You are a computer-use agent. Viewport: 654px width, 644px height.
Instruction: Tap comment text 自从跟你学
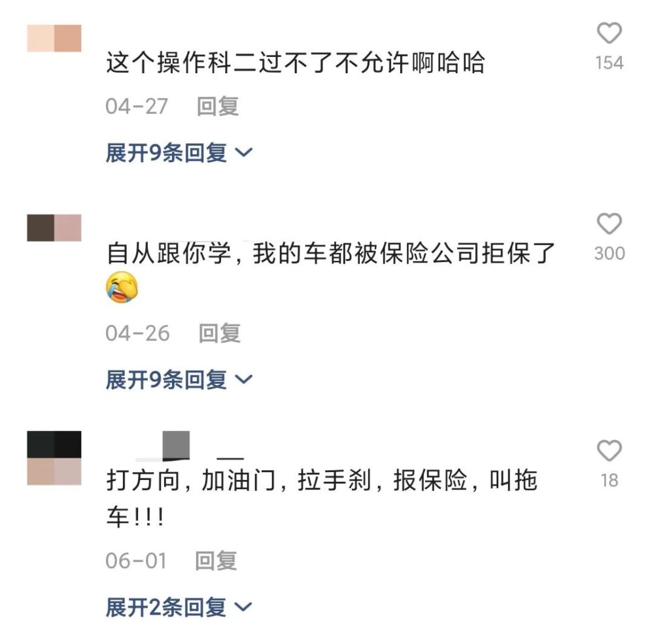tap(169, 253)
